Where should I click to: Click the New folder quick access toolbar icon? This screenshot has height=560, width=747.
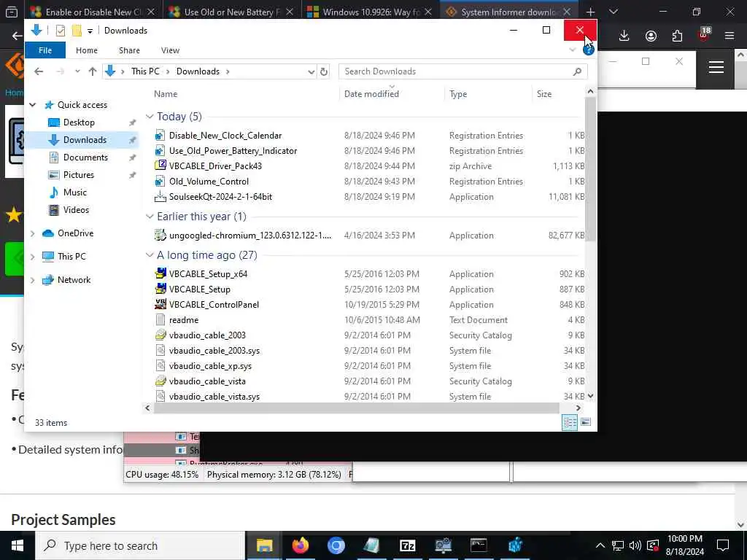click(76, 31)
